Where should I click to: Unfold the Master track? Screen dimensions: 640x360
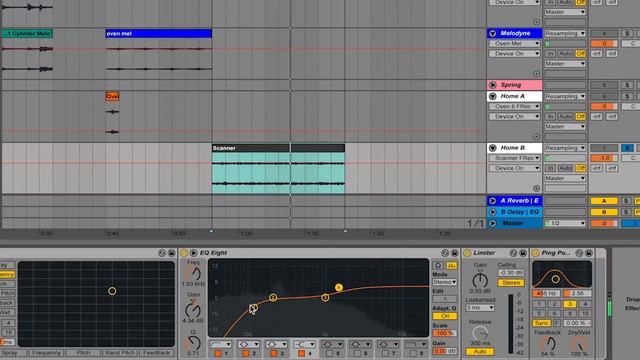(493, 223)
